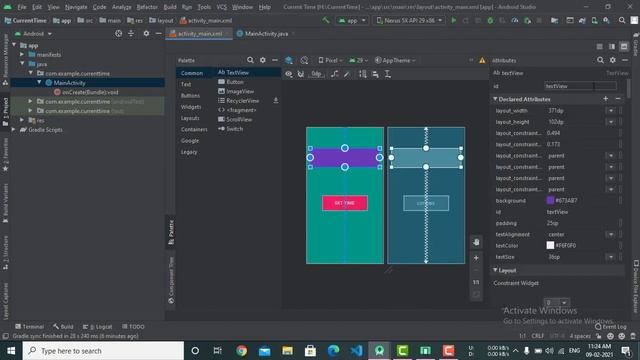Zoom in with plus icon on design surface
Screen dimensions: 640x360
(476, 258)
